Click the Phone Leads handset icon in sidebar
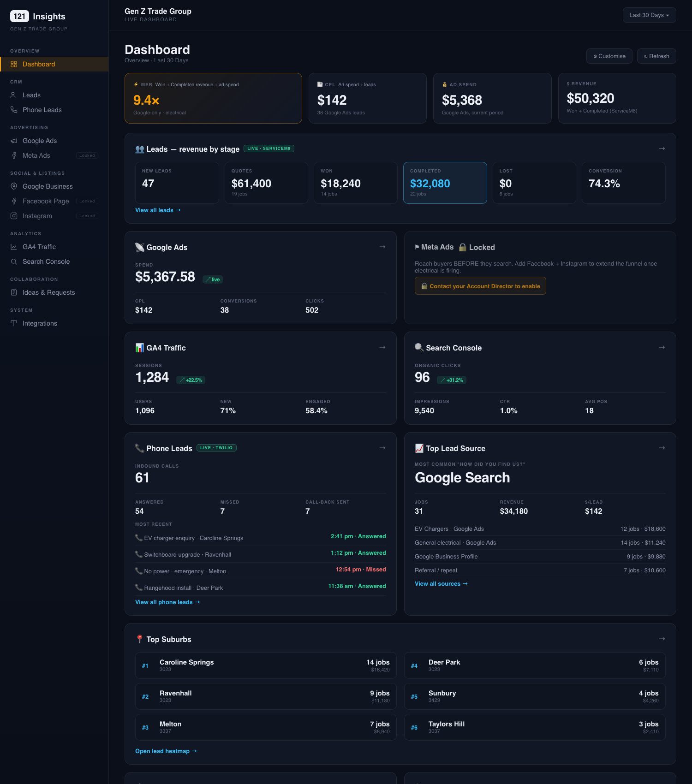This screenshot has height=784, width=692. [14, 110]
